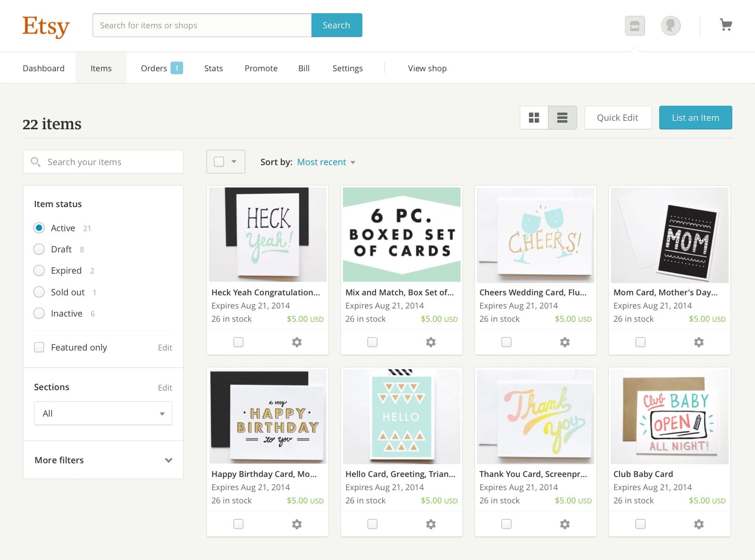Screen dimensions: 755x560
Task: Open the Orders tab
Action: 153,68
